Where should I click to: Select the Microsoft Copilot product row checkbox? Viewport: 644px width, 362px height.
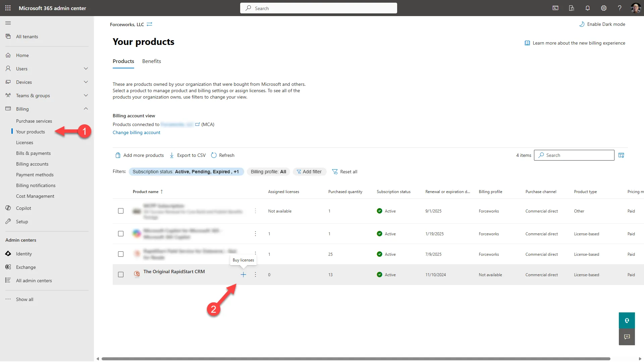[121, 234]
